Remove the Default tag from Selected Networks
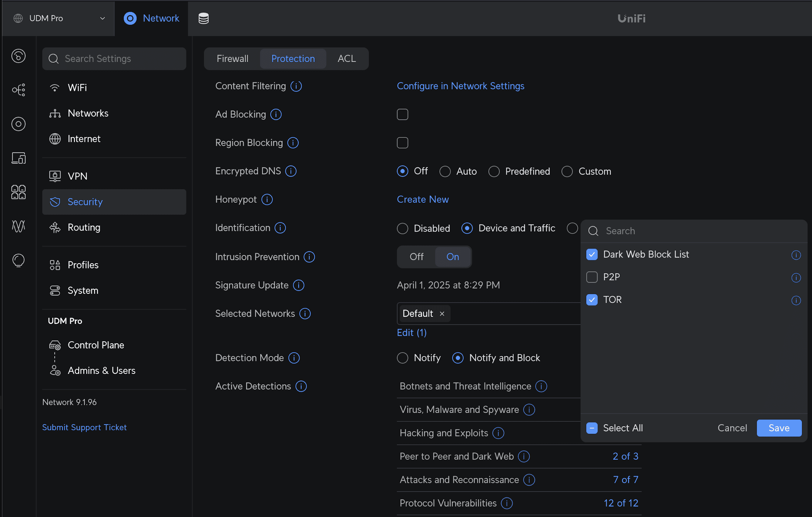 pyautogui.click(x=442, y=313)
